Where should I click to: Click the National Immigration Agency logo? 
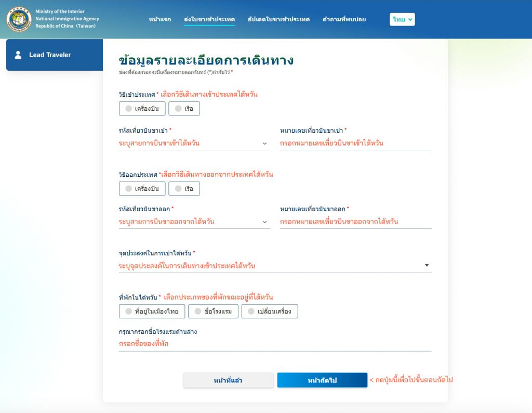click(19, 19)
